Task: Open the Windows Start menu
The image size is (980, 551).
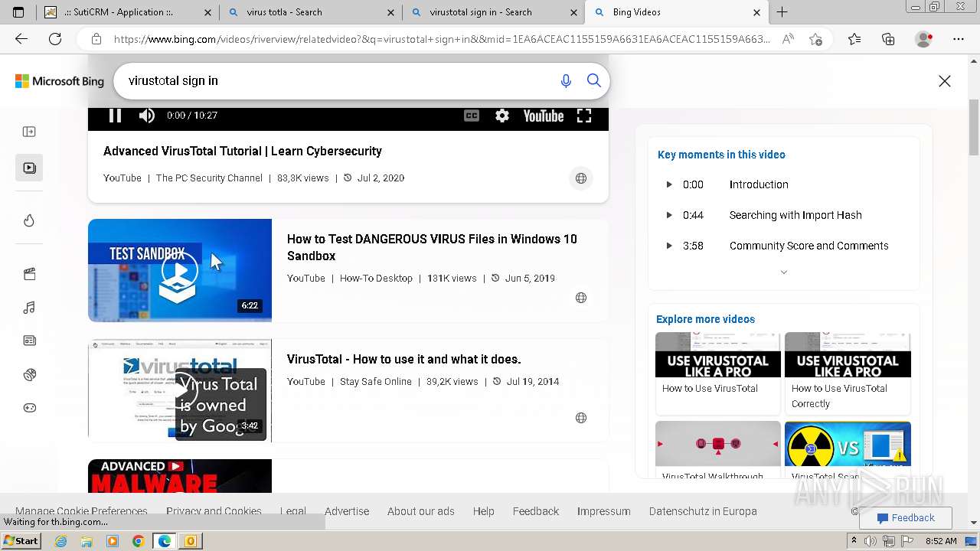Action: click(x=21, y=541)
